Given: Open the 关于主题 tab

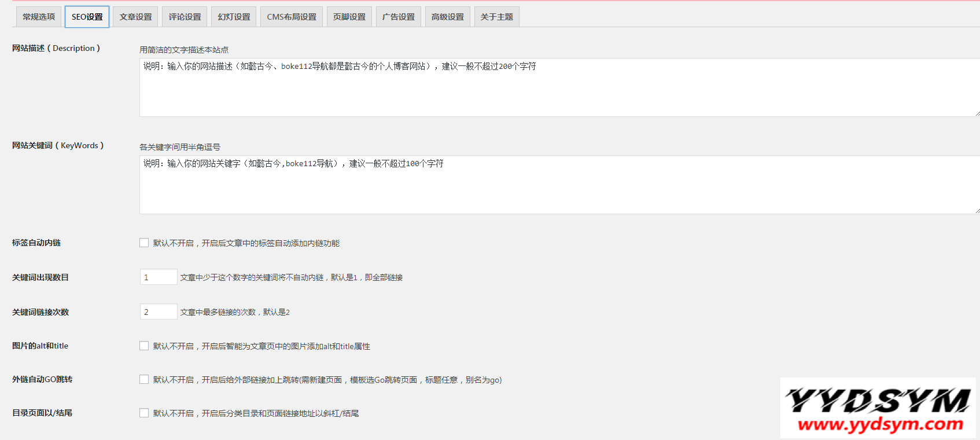Looking at the screenshot, I should pyautogui.click(x=496, y=17).
